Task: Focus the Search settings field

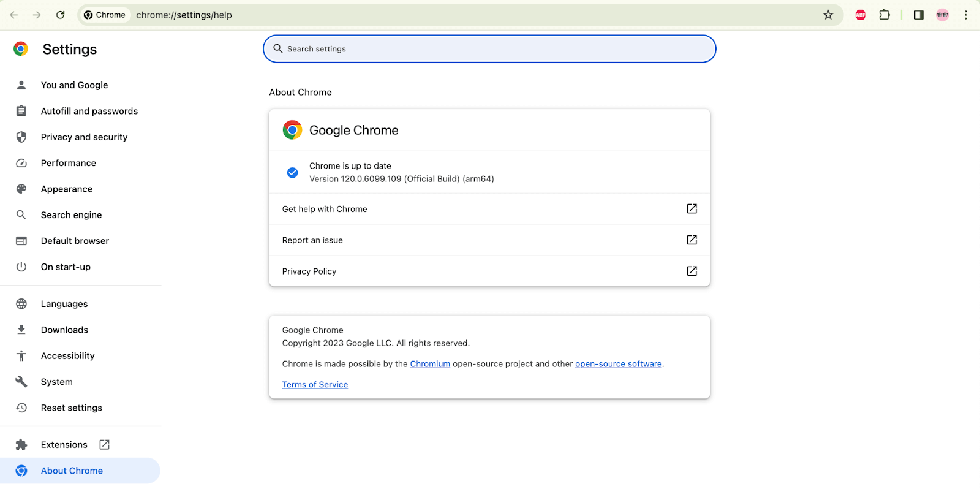Action: [489, 49]
